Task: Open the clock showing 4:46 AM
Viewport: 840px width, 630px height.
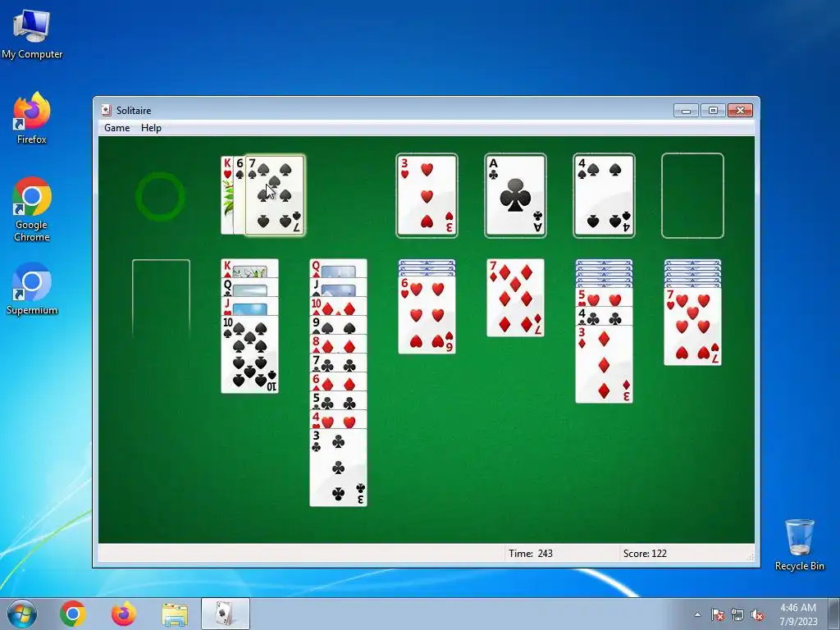Action: pyautogui.click(x=798, y=614)
